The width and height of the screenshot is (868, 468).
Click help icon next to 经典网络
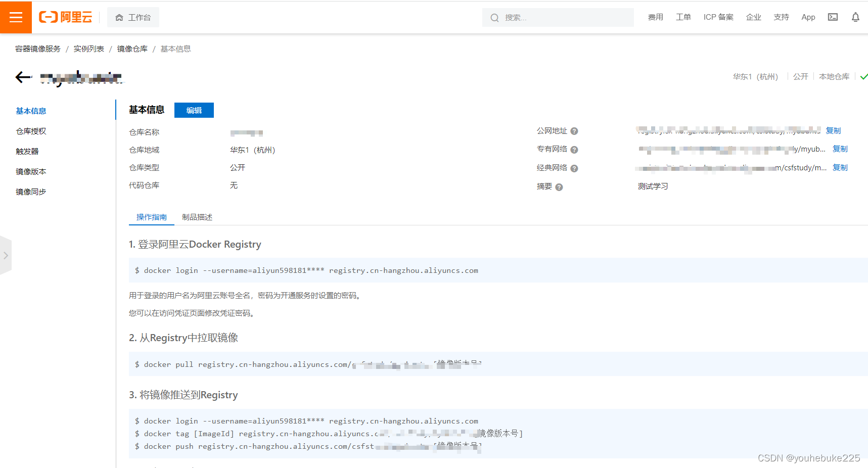coord(574,168)
